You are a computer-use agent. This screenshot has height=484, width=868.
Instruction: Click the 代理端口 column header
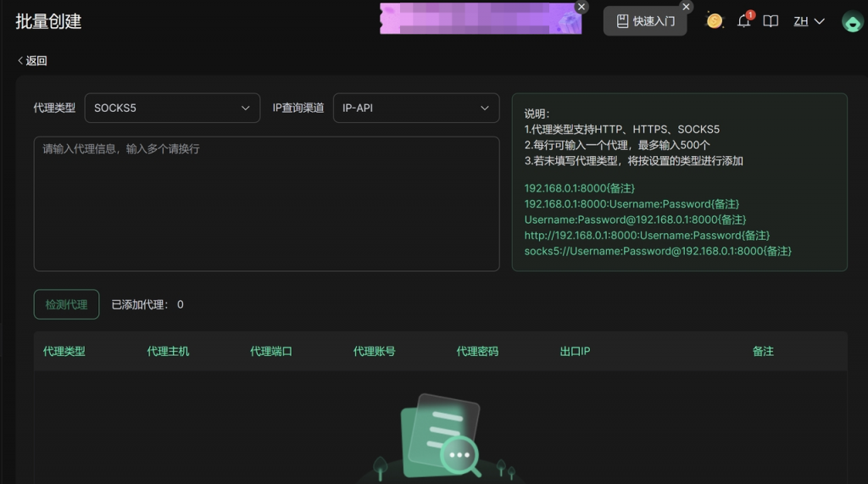(271, 351)
